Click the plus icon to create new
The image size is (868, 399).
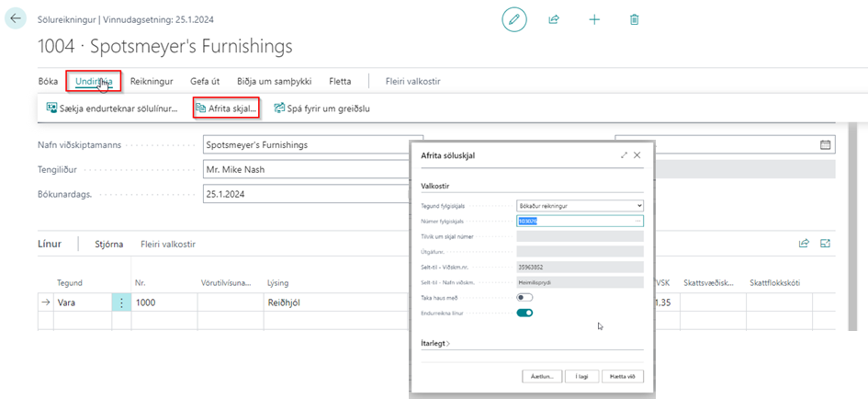(594, 19)
